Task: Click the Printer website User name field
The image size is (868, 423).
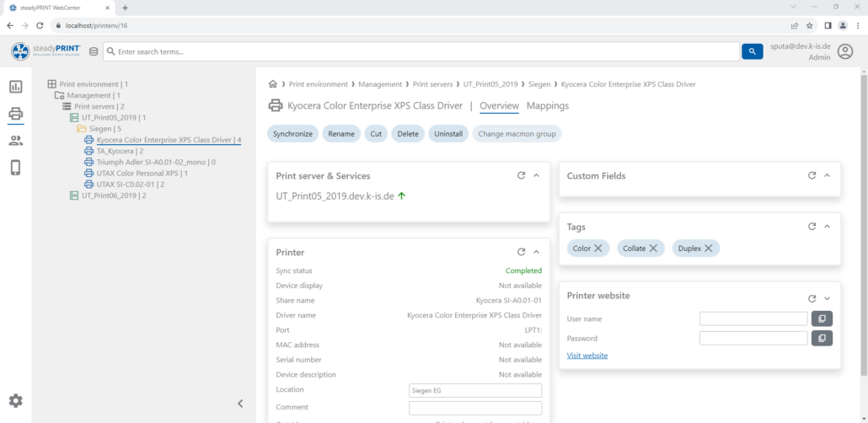Action: [753, 319]
